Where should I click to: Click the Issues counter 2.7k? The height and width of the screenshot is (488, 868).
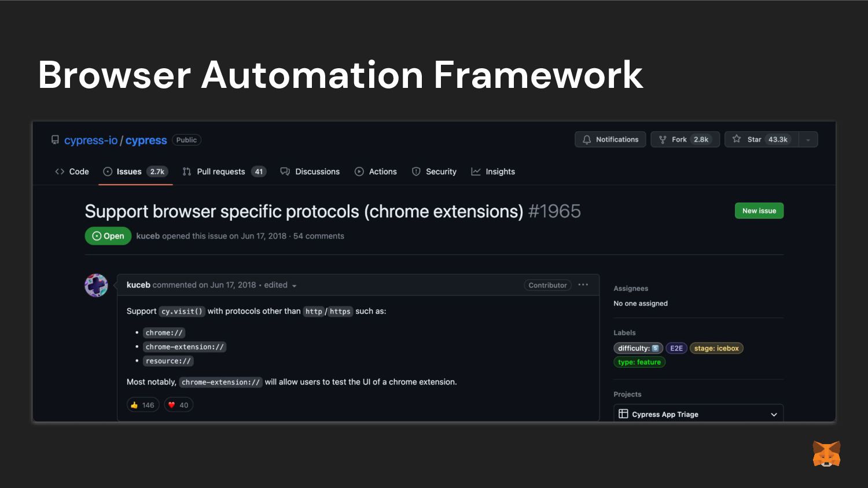click(x=157, y=172)
